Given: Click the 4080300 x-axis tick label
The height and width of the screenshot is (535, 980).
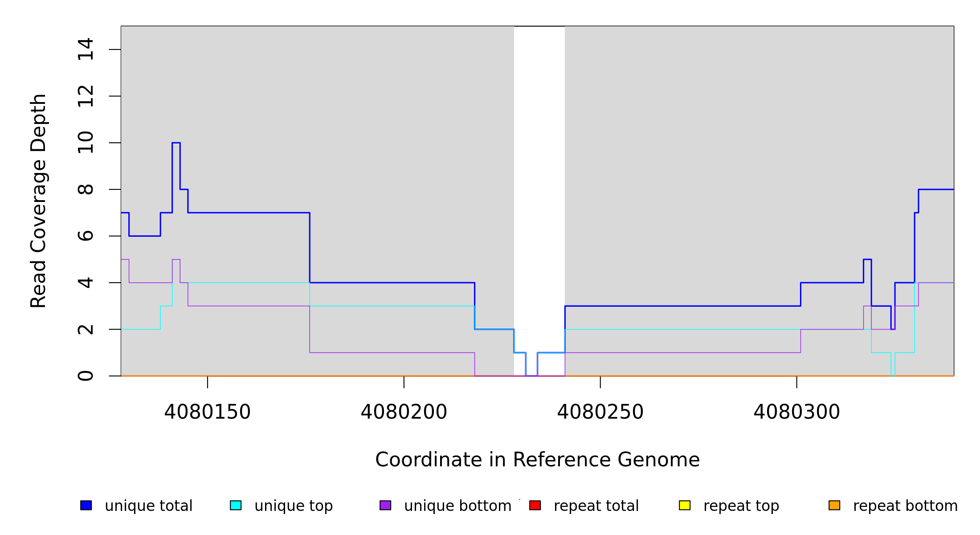Looking at the screenshot, I should click(x=797, y=412).
